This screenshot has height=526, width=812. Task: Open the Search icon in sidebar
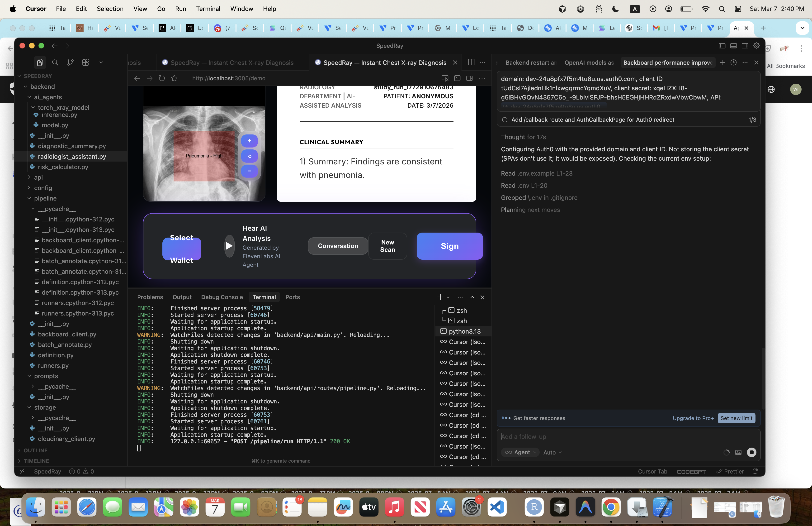55,62
